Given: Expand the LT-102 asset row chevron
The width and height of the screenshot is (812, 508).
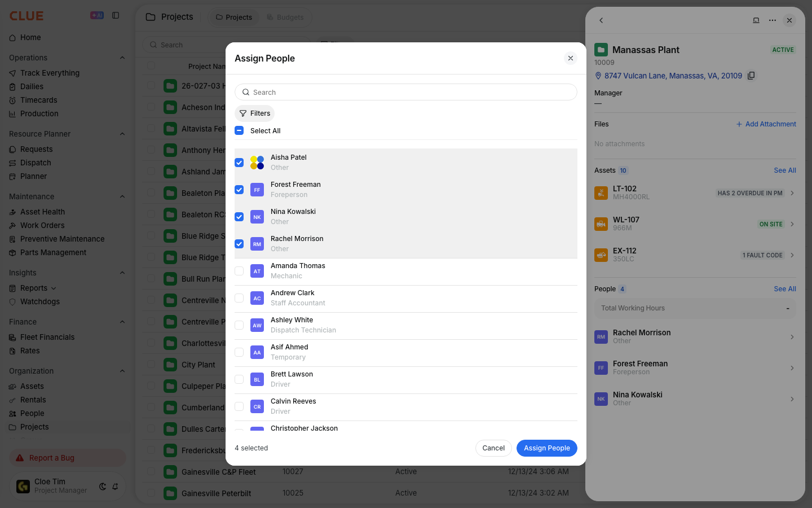Looking at the screenshot, I should coord(792,193).
